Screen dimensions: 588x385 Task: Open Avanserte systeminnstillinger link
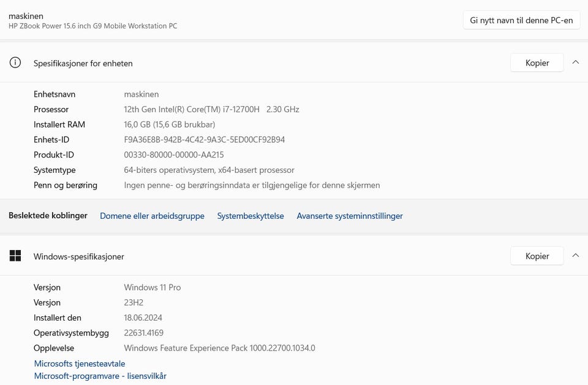click(350, 216)
